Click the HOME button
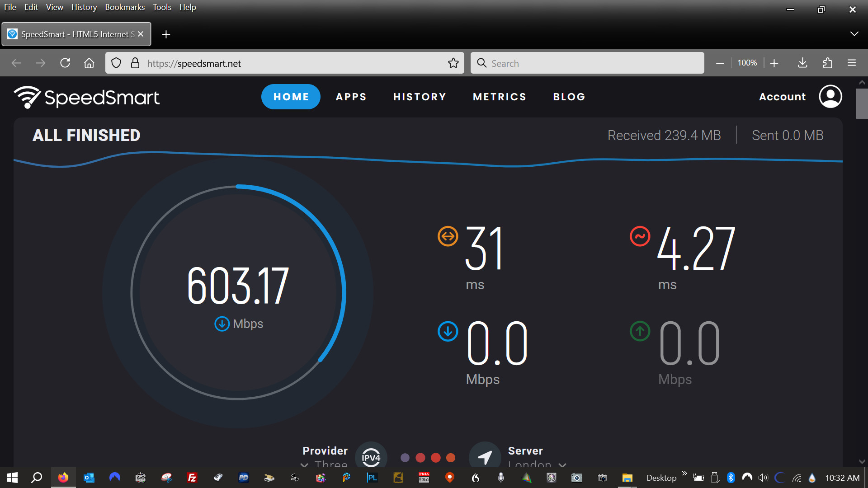Image resolution: width=868 pixels, height=488 pixels. coord(291,97)
